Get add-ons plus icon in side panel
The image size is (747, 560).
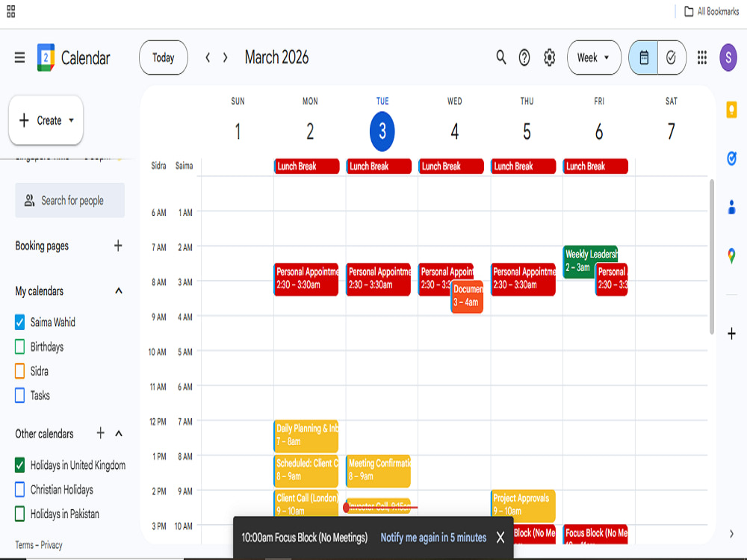731,333
